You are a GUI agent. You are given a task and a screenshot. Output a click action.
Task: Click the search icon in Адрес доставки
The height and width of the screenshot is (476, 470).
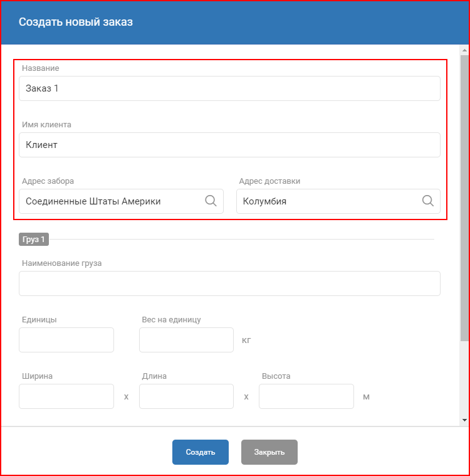[428, 201]
